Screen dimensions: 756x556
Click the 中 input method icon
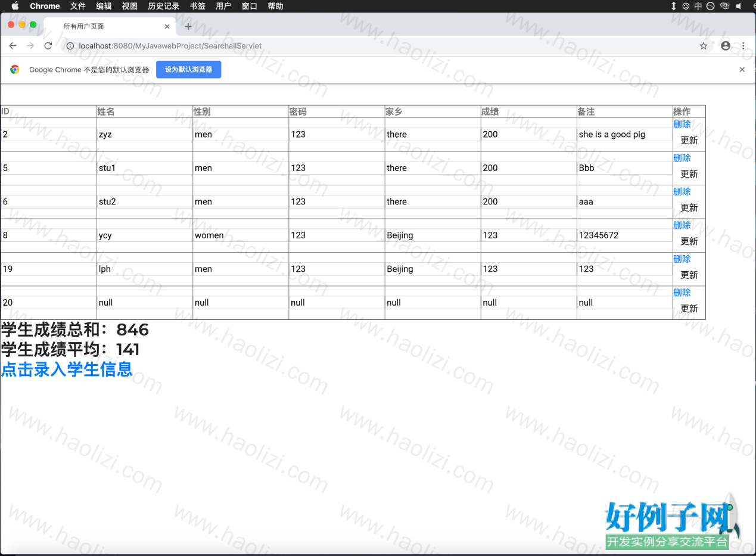pyautogui.click(x=698, y=6)
